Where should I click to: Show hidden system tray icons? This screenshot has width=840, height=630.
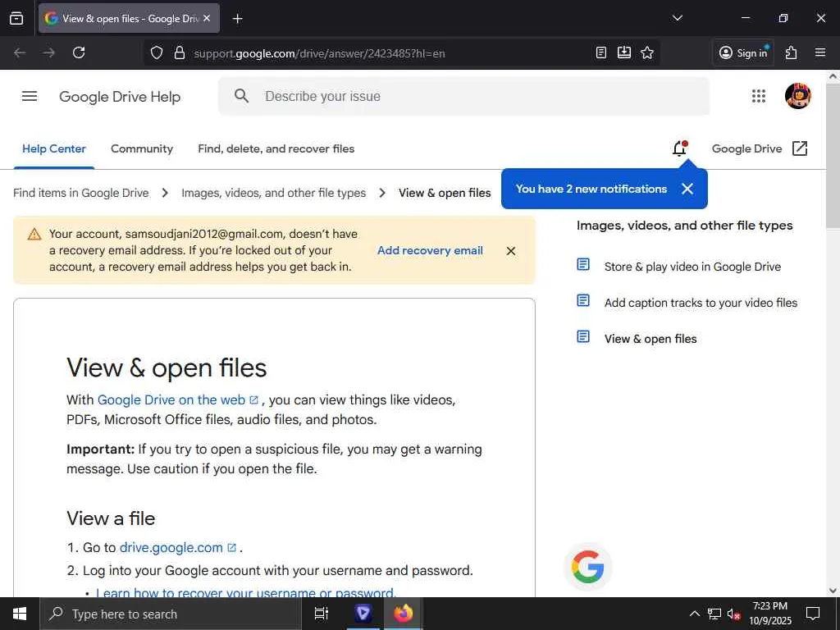694,614
